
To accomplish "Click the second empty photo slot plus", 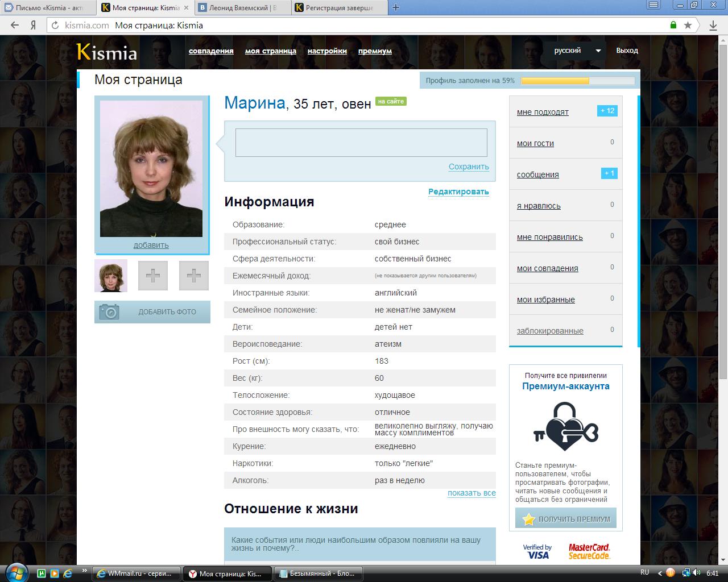I will tap(194, 276).
